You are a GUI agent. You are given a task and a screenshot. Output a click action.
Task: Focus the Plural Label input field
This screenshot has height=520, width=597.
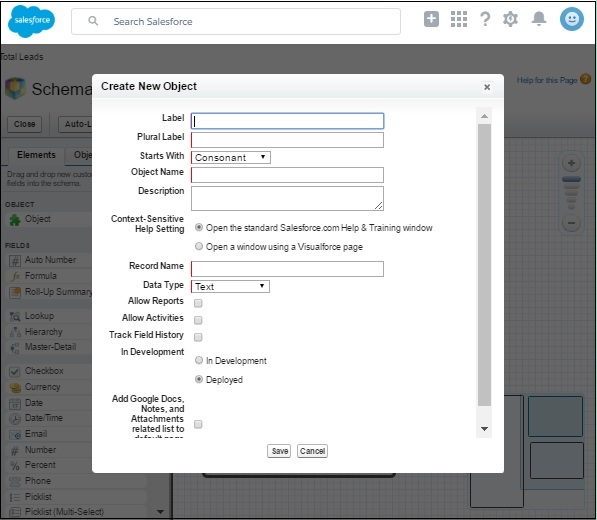click(287, 140)
